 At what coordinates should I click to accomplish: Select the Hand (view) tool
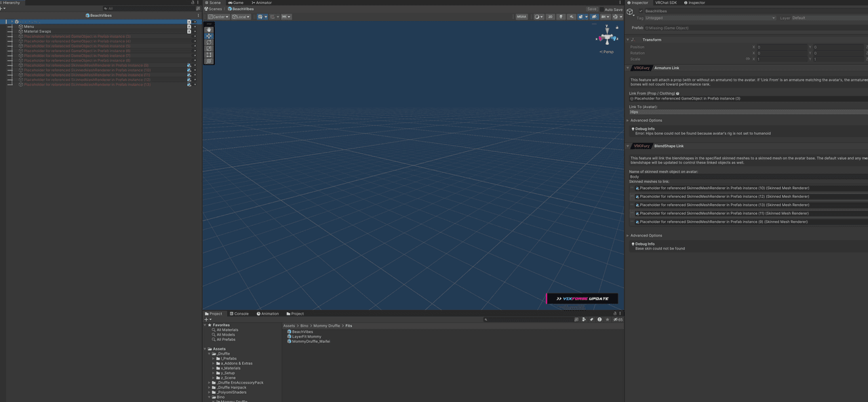point(209,30)
